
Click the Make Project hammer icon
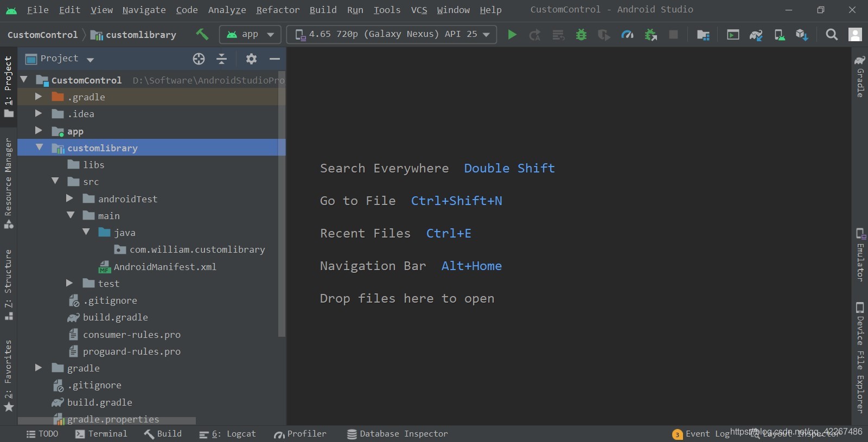(202, 34)
